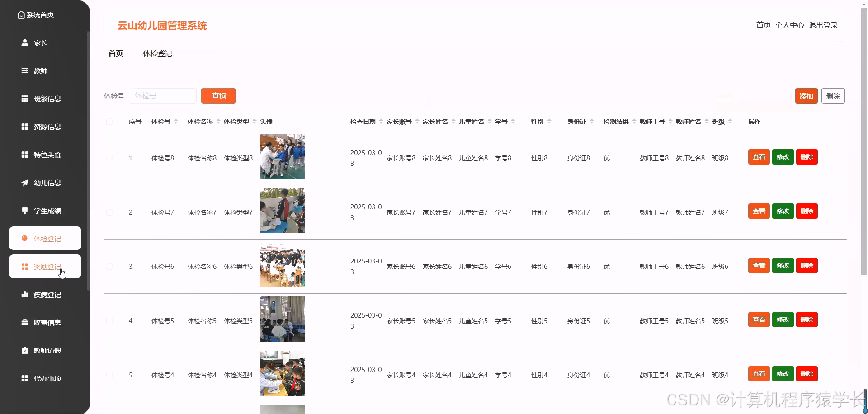Sort by the 教师姓名 column arrows
This screenshot has width=868, height=414.
point(707,122)
